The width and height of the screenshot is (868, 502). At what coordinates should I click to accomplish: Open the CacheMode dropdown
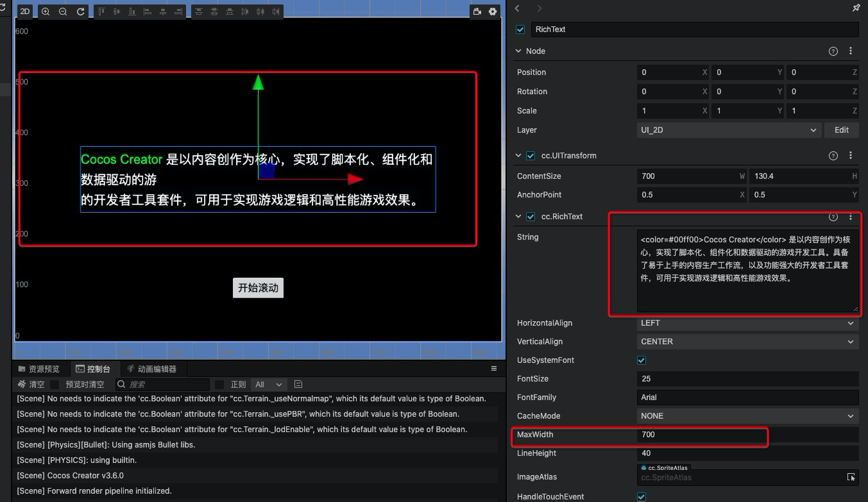point(747,416)
